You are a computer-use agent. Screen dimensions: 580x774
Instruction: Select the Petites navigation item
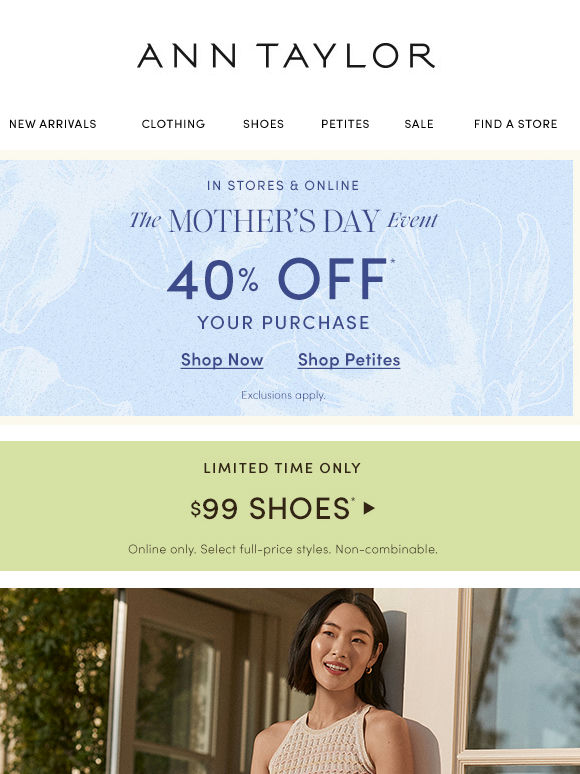pos(345,124)
